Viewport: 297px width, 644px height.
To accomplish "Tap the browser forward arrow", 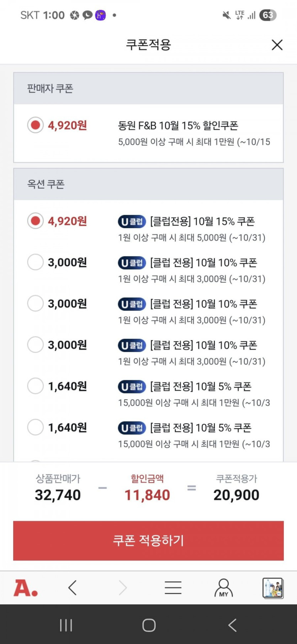I will pyautogui.click(x=123, y=588).
